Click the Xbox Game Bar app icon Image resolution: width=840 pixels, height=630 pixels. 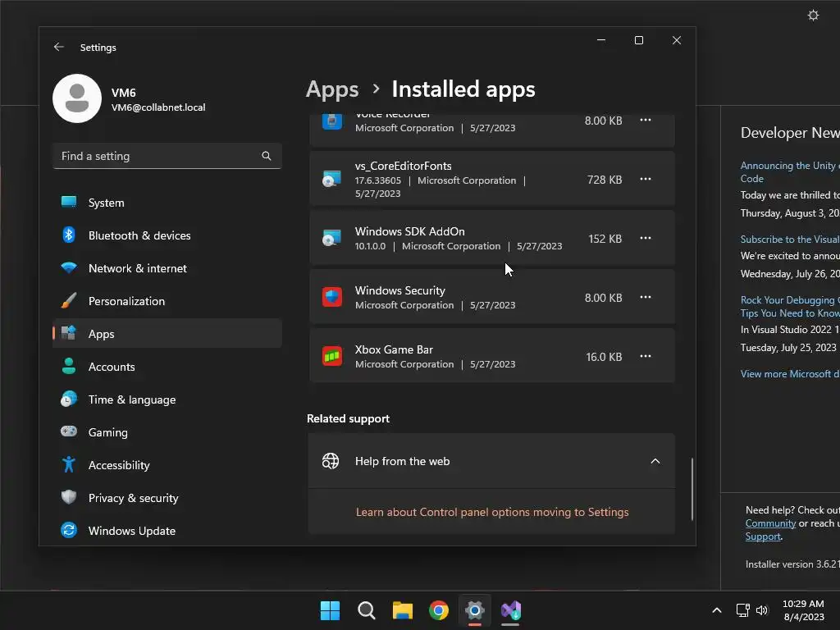[332, 356]
